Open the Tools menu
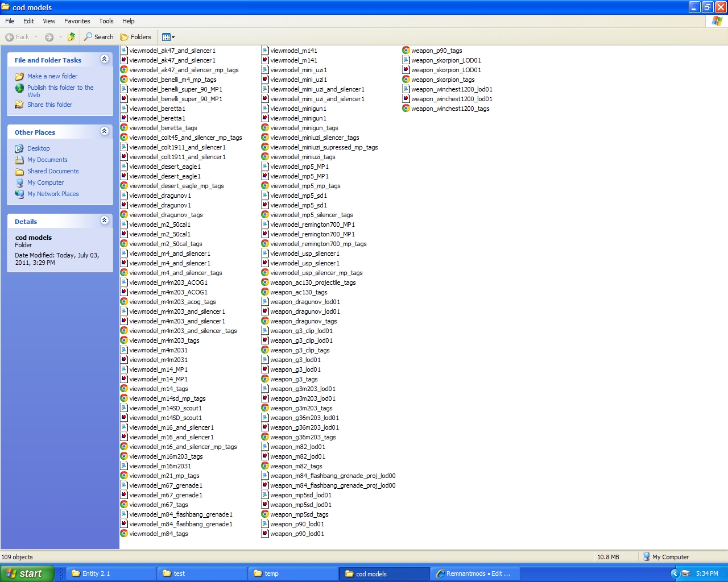The image size is (728, 582). click(106, 21)
